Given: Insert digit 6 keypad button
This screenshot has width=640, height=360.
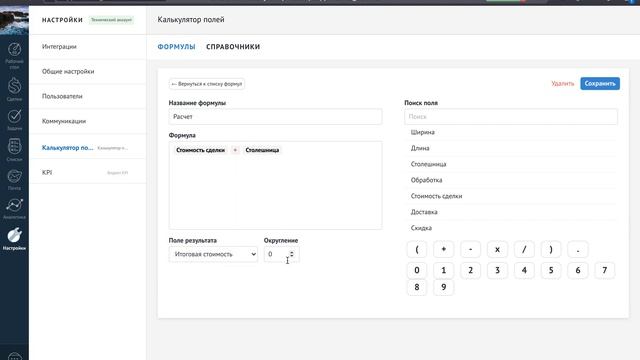Looking at the screenshot, I should 578,270.
